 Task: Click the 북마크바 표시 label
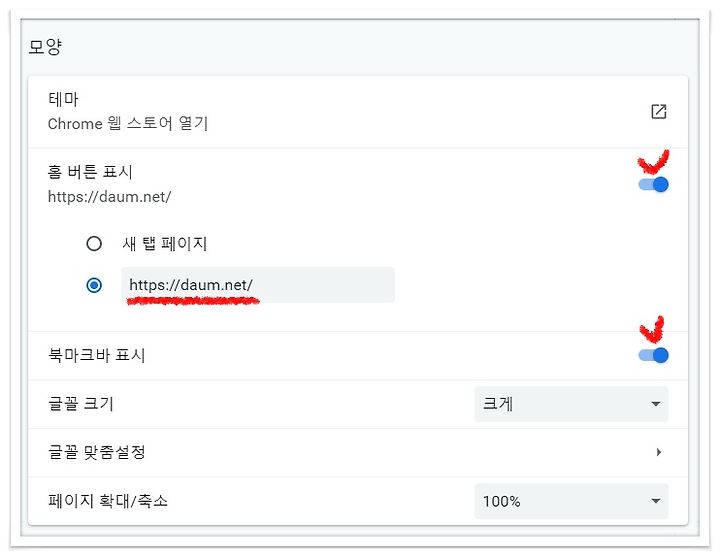(x=97, y=355)
